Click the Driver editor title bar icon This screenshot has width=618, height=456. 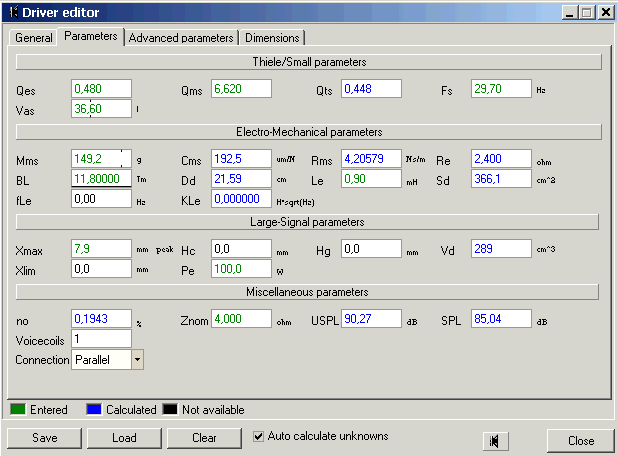[13, 11]
